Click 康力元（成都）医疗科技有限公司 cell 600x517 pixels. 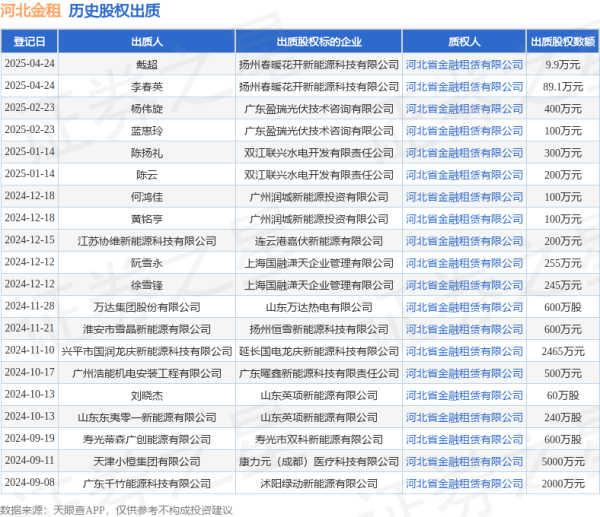point(319,460)
